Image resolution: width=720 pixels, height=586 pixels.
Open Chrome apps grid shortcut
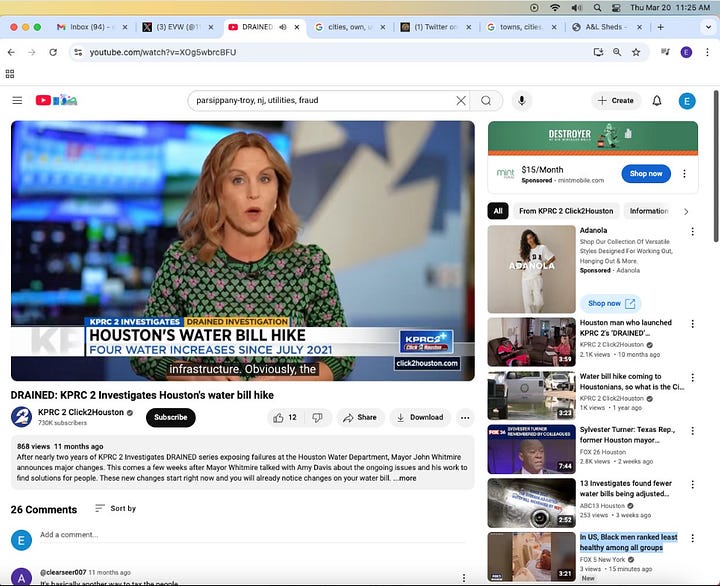click(10, 73)
